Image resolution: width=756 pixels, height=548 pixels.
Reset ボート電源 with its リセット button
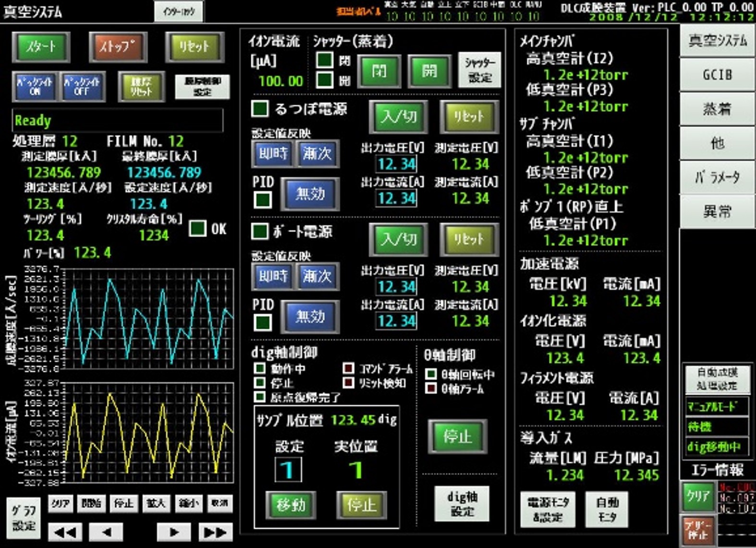click(x=469, y=239)
